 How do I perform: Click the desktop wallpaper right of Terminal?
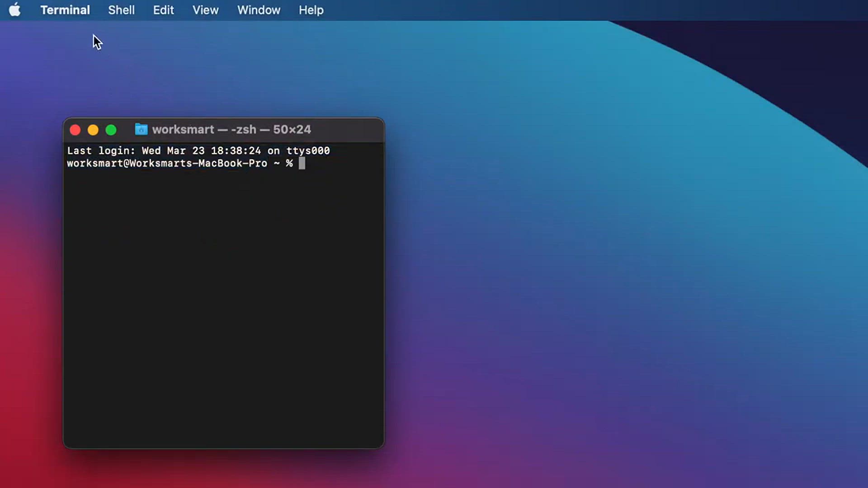(x=588, y=271)
